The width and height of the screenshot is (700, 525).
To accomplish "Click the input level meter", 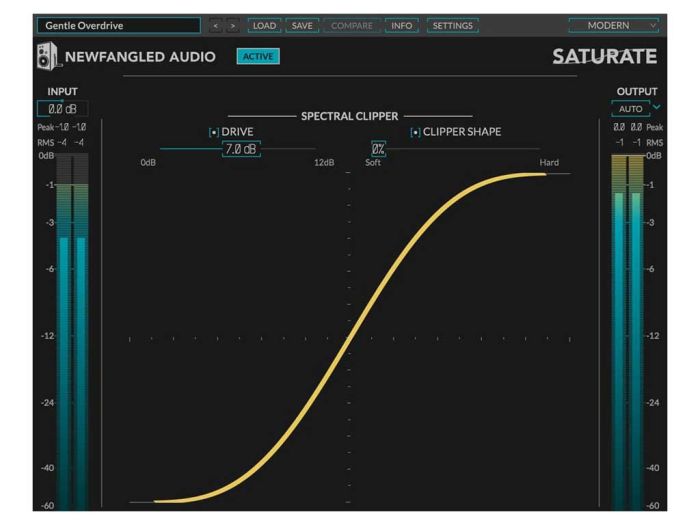I will click(x=72, y=331).
